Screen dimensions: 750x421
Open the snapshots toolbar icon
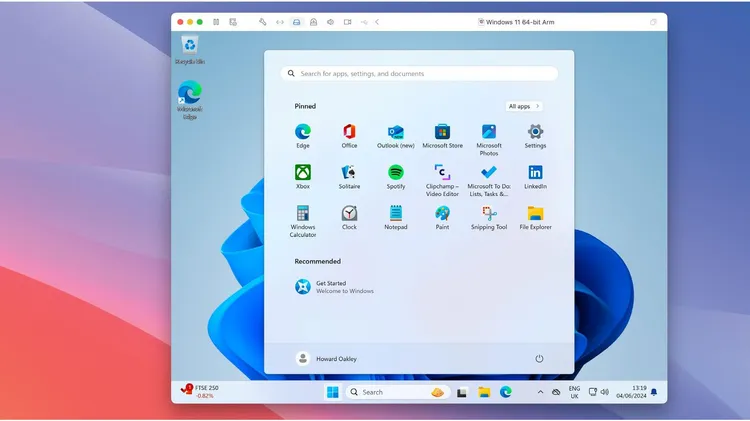coord(233,22)
